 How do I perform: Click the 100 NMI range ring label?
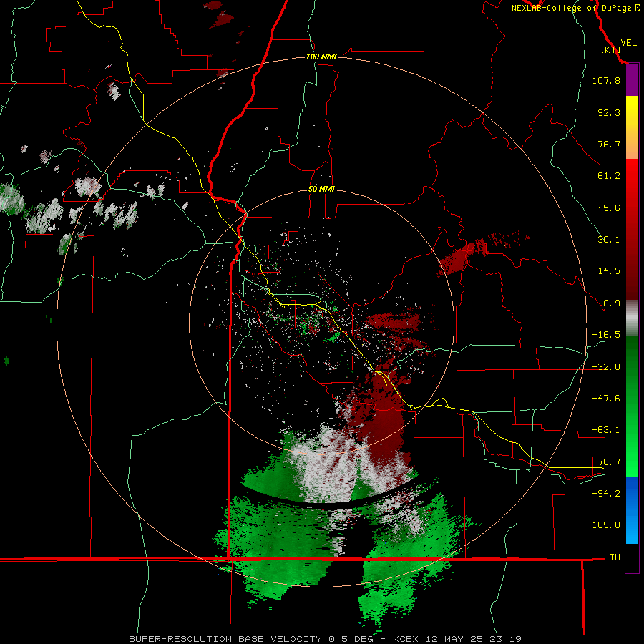(x=321, y=57)
